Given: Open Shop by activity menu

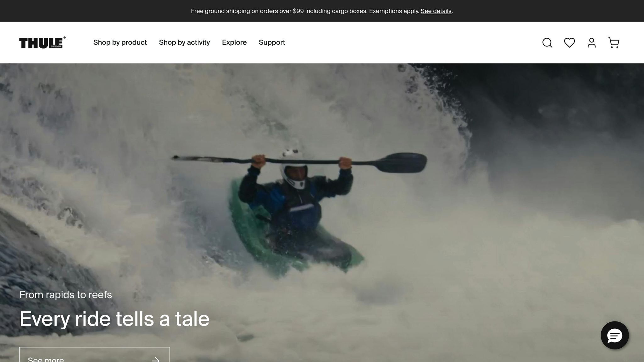Looking at the screenshot, I should [x=184, y=42].
